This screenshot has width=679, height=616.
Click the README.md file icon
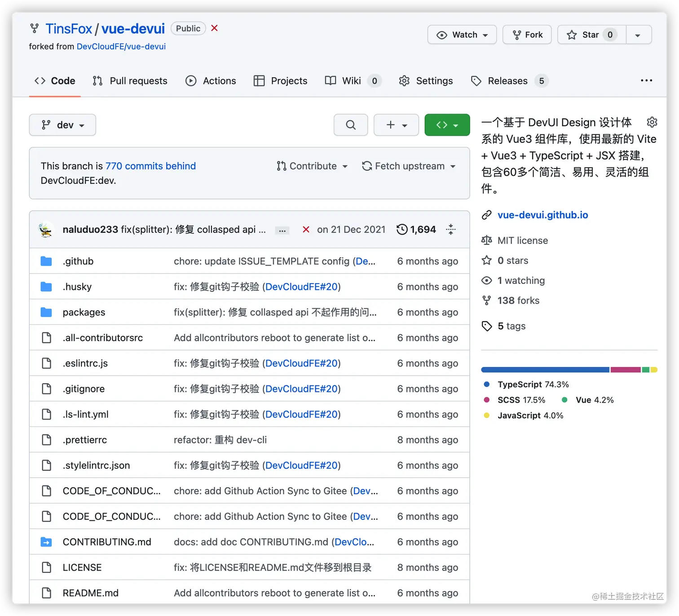click(46, 594)
